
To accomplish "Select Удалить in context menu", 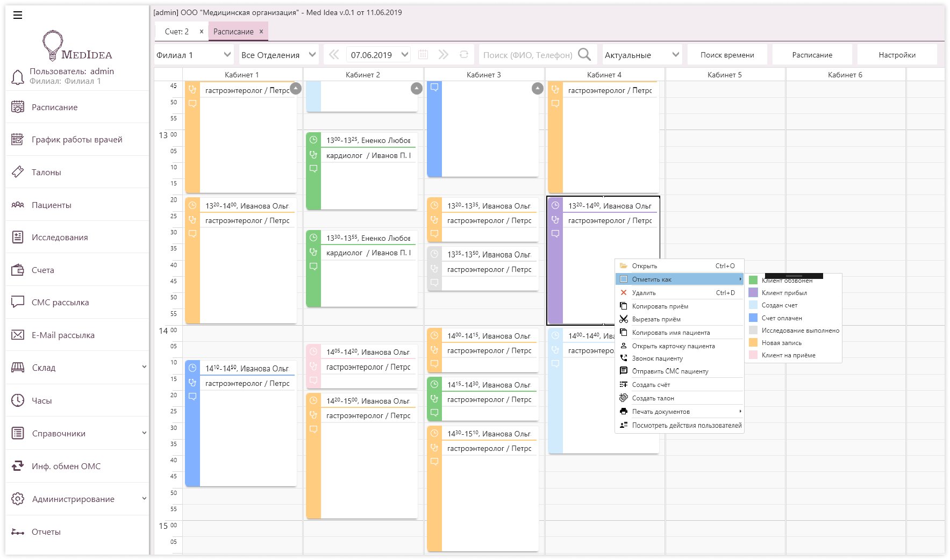I will click(x=680, y=293).
